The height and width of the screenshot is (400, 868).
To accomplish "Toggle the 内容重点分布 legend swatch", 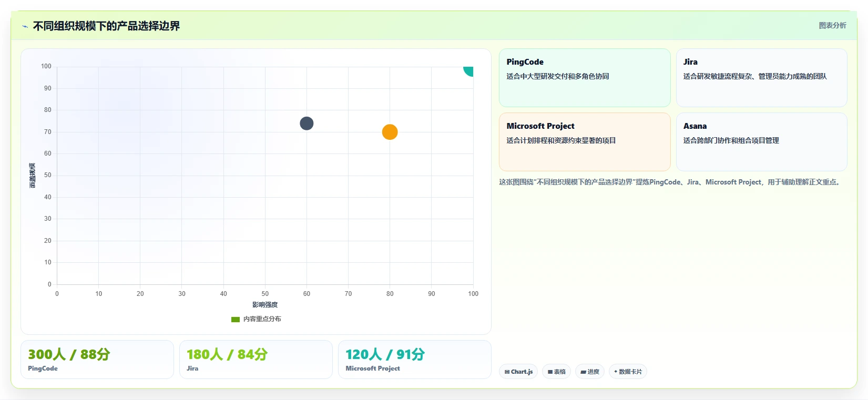I will pyautogui.click(x=236, y=319).
